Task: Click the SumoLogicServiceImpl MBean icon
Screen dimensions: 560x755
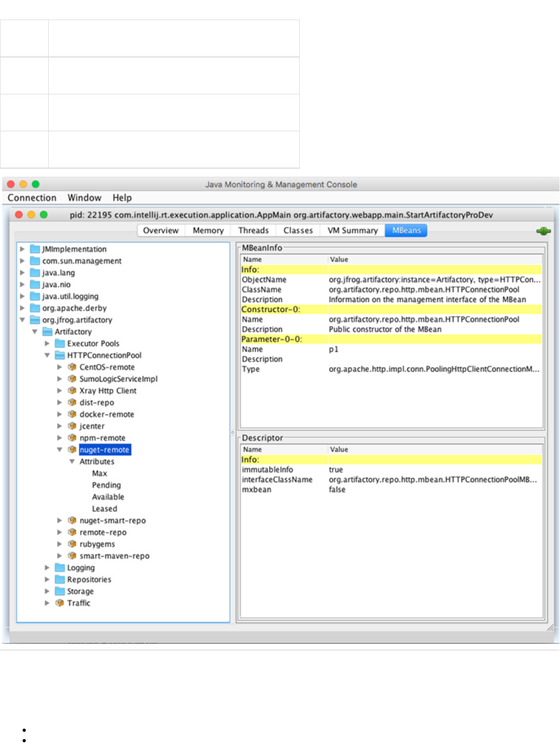Action: 72,379
